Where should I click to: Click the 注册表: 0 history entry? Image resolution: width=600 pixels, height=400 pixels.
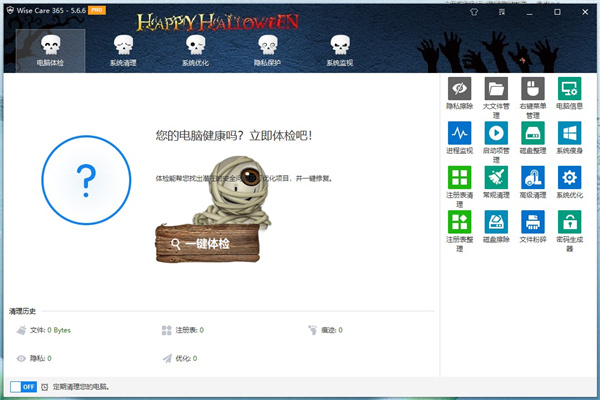[x=183, y=330]
